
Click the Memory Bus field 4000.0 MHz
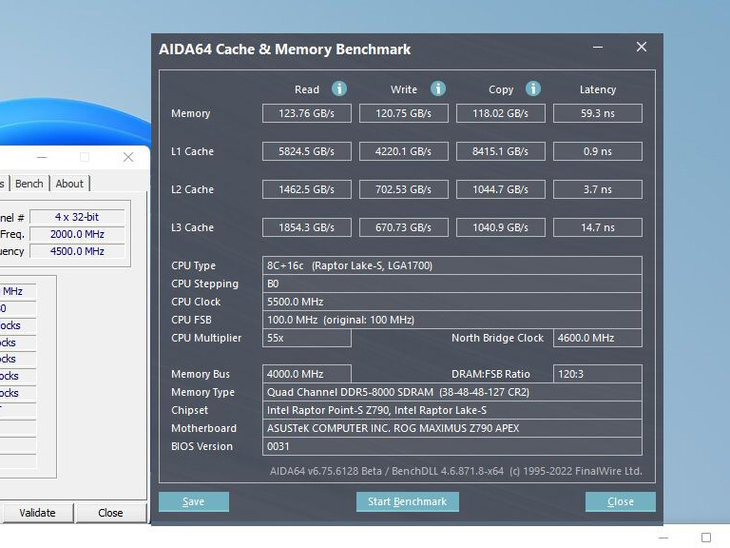(x=307, y=374)
